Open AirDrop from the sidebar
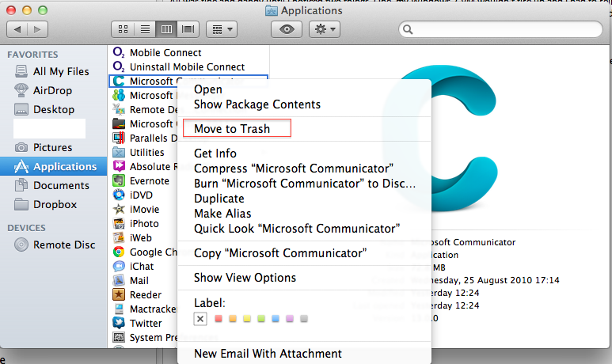Screen dimensions: 612x364 [54, 90]
